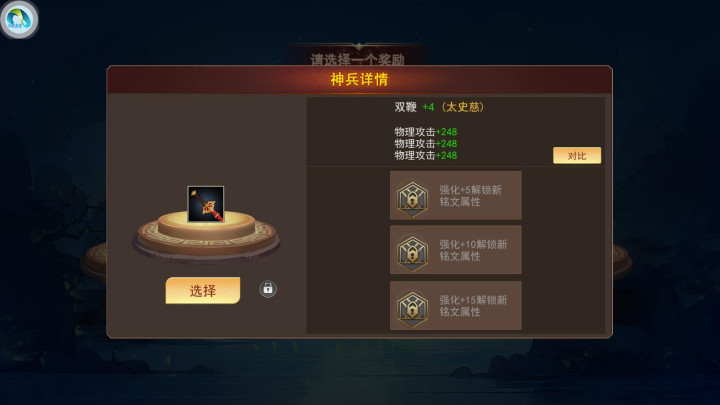Open the round floating assistant icon
Screen dimensions: 720x405
point(19,19)
